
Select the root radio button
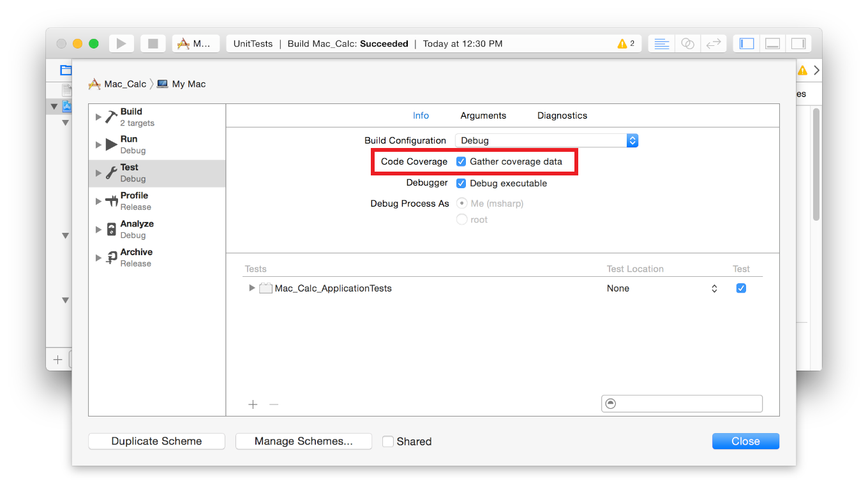click(x=461, y=219)
